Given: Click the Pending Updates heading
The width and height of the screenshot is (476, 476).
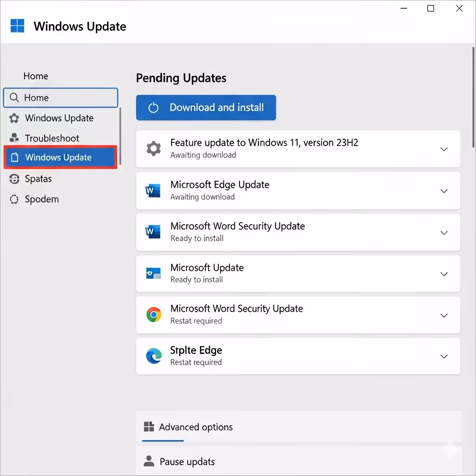Looking at the screenshot, I should click(181, 78).
